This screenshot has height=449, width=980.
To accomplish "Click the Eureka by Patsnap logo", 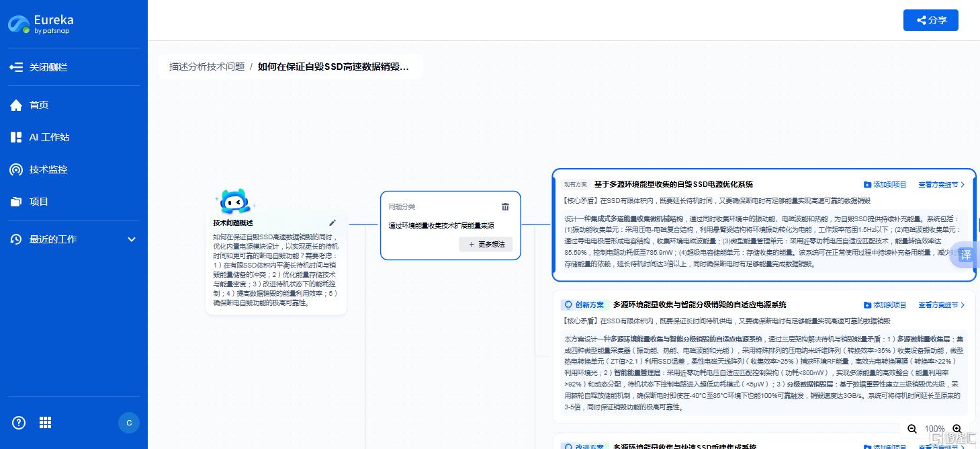I will pyautogui.click(x=41, y=24).
